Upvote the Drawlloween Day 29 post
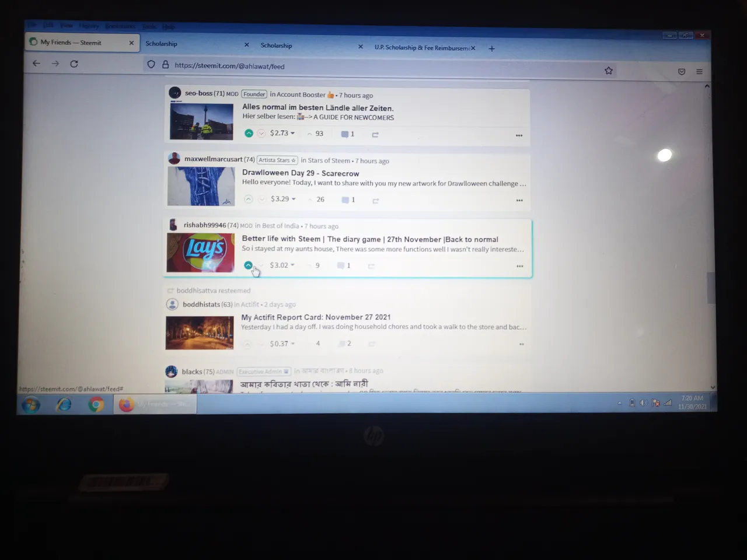Image resolution: width=747 pixels, height=560 pixels. point(248,199)
